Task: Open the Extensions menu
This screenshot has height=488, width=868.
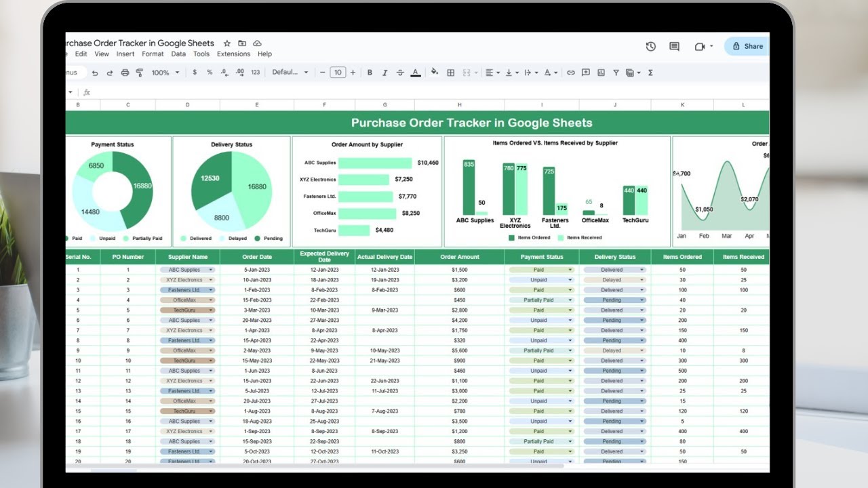Action: [x=233, y=54]
